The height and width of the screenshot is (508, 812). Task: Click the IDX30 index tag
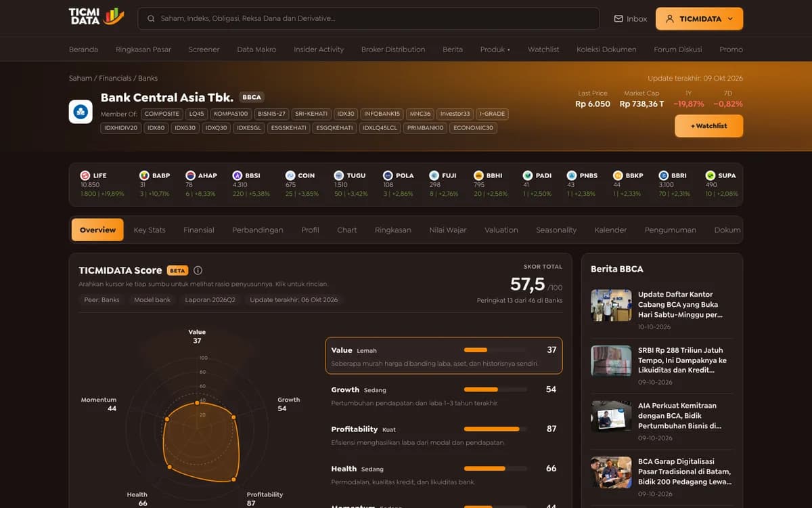coord(346,114)
